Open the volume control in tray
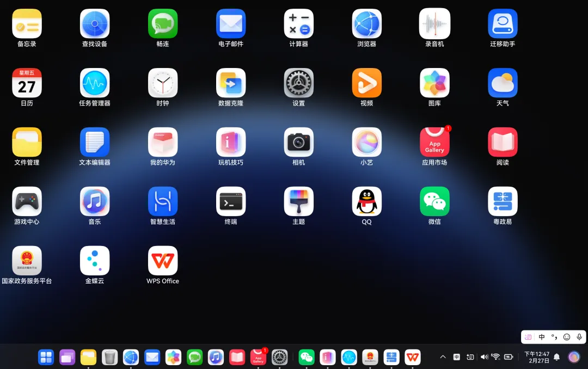This screenshot has height=369, width=588. pyautogui.click(x=484, y=357)
